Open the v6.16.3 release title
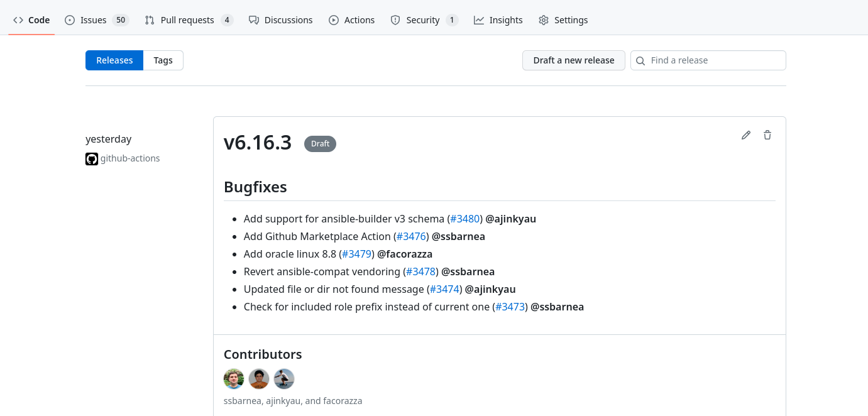The image size is (868, 416). coord(258,143)
